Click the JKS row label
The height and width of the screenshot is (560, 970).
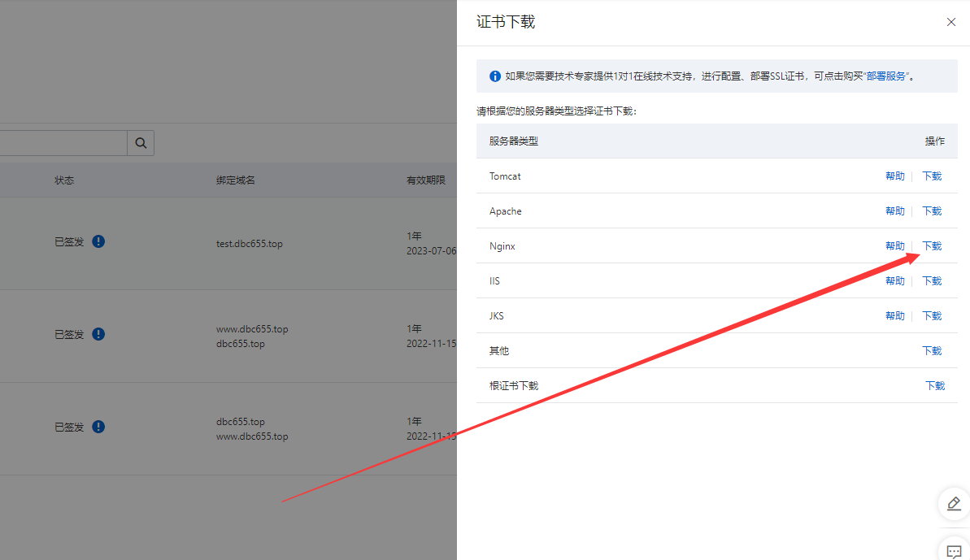click(496, 316)
